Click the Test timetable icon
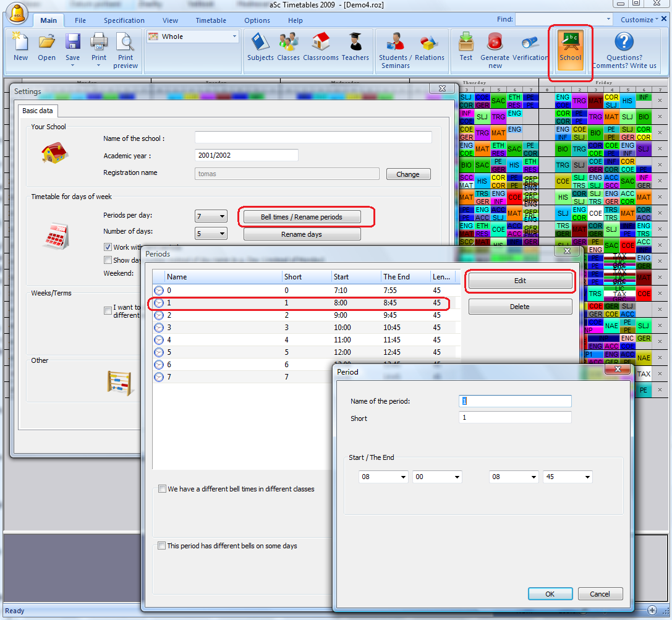Screen dimensions: 672x620 click(466, 47)
